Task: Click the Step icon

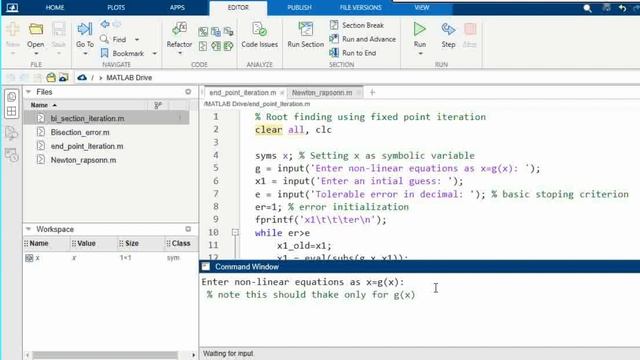Action: [x=448, y=29]
